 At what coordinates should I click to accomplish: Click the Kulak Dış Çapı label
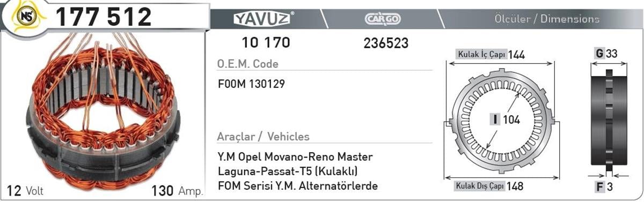click(481, 186)
